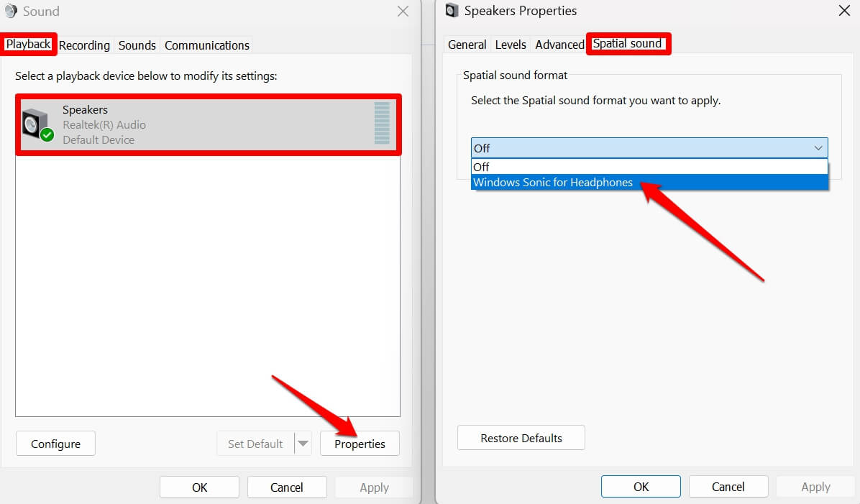This screenshot has width=860, height=504.
Task: Open the Levels tab
Action: 511,45
